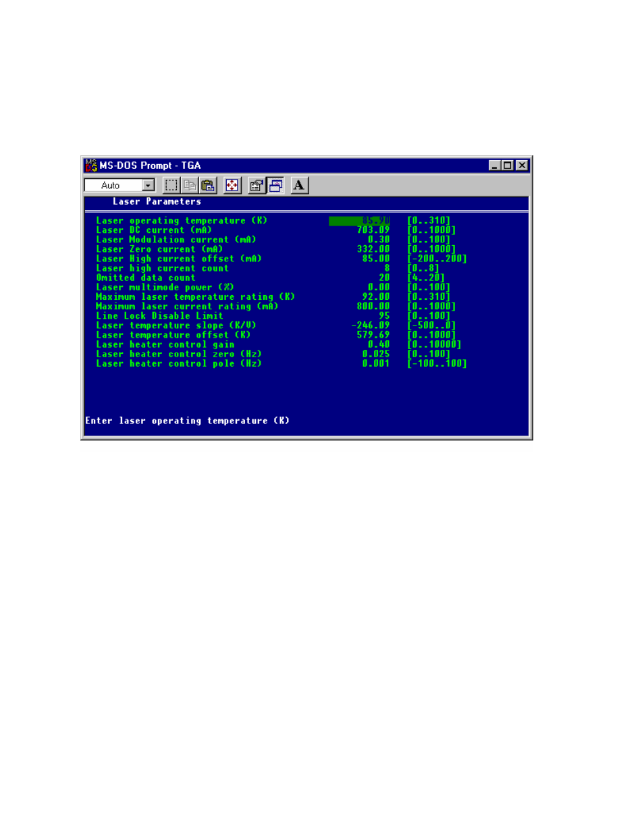
Task: Click the range [4..20] for omitted data count
Action: [x=426, y=278]
